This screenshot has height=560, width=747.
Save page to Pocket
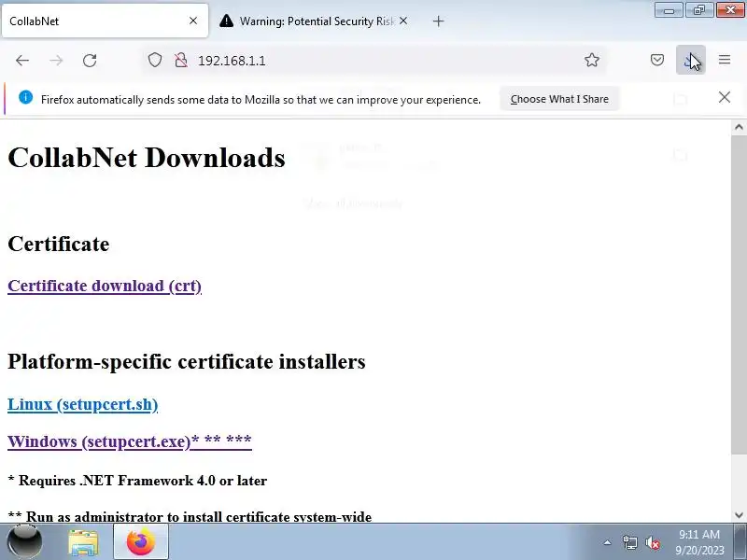pos(657,60)
